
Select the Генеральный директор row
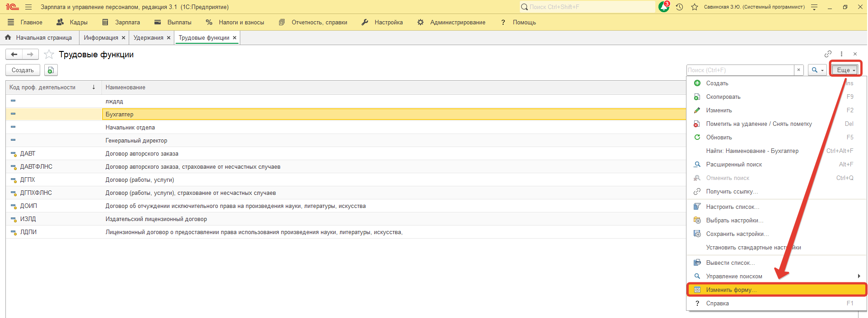(x=136, y=140)
